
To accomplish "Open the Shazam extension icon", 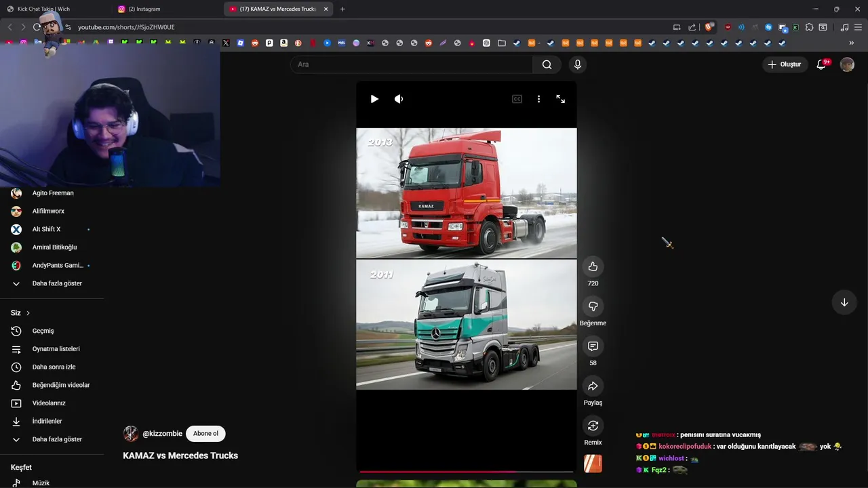I will point(768,27).
